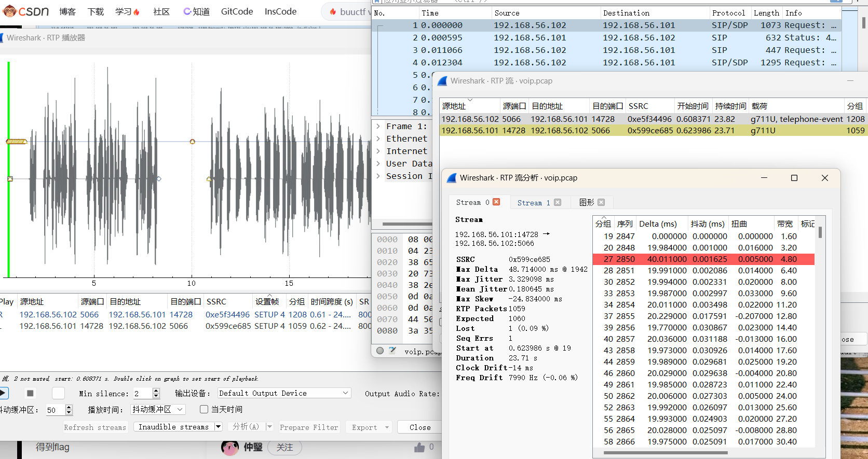Click the capture file comment icon in status bar
This screenshot has height=459, width=868.
pos(392,351)
